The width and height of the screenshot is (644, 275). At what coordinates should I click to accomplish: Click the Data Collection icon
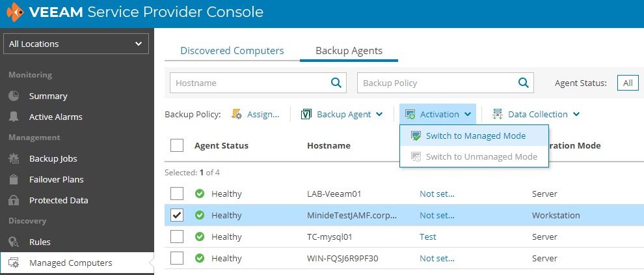click(x=498, y=114)
